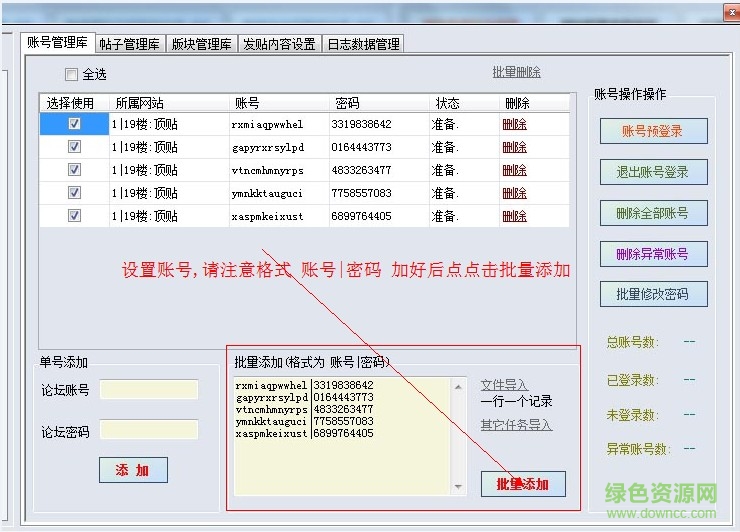Switch to the 帖子管理库 tab

(130, 44)
